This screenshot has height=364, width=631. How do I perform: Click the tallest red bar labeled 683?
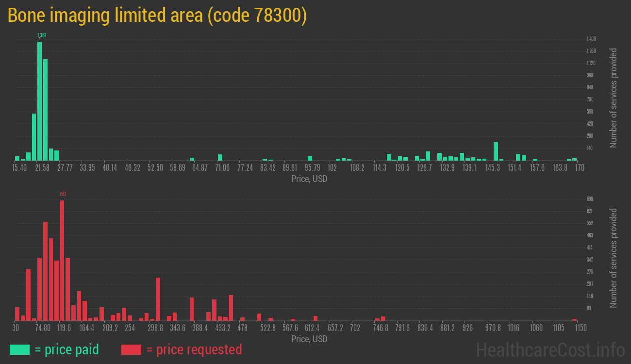[62, 260]
